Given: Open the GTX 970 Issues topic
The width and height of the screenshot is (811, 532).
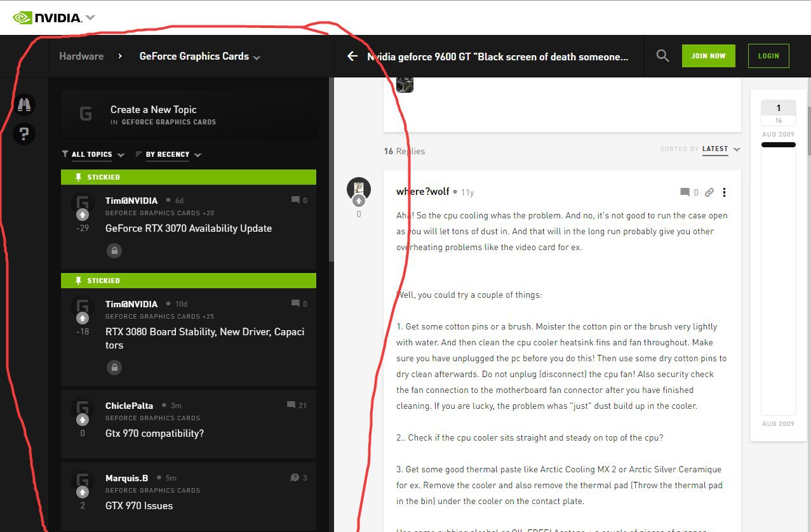Looking at the screenshot, I should 139,506.
